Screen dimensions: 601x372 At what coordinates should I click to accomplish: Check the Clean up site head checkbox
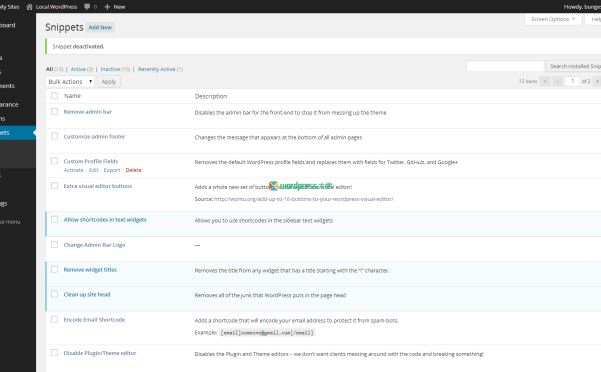[54, 294]
